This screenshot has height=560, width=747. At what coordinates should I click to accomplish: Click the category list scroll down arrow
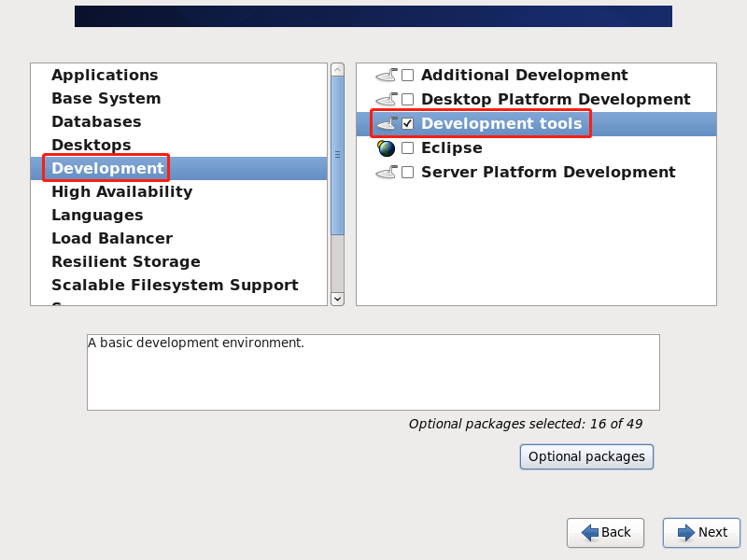click(337, 299)
